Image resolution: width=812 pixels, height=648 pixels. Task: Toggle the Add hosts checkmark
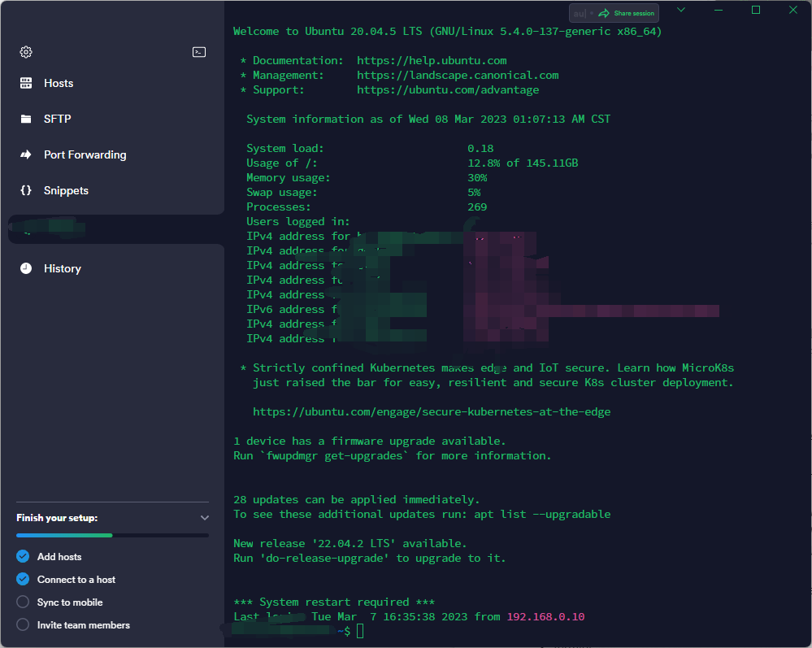pos(23,556)
